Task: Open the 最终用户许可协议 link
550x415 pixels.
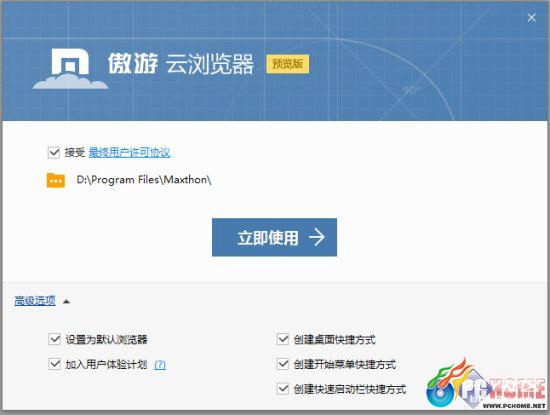Action: coord(129,153)
